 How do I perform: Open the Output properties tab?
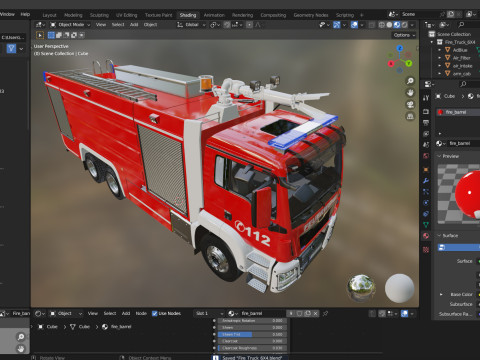(x=426, y=123)
